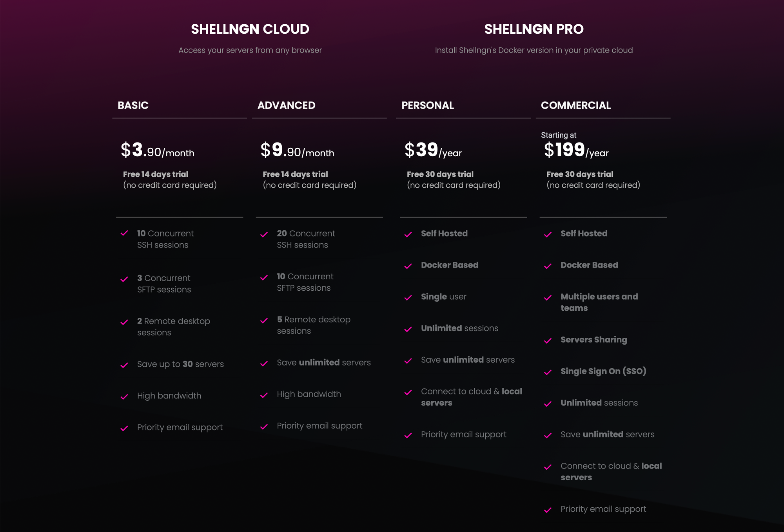Viewport: 784px width, 532px height.
Task: Click checkmark beside 5 Remote desktop sessions
Action: point(264,321)
